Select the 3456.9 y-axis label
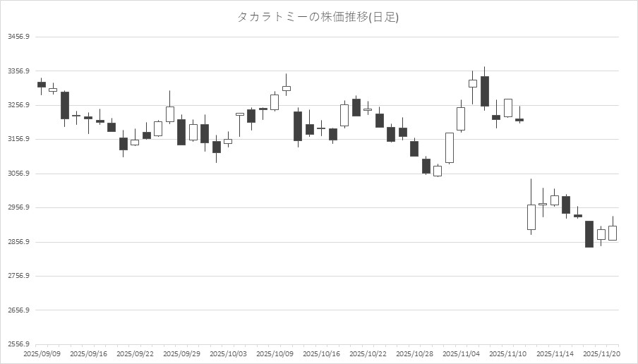638x364 pixels. pyautogui.click(x=18, y=37)
